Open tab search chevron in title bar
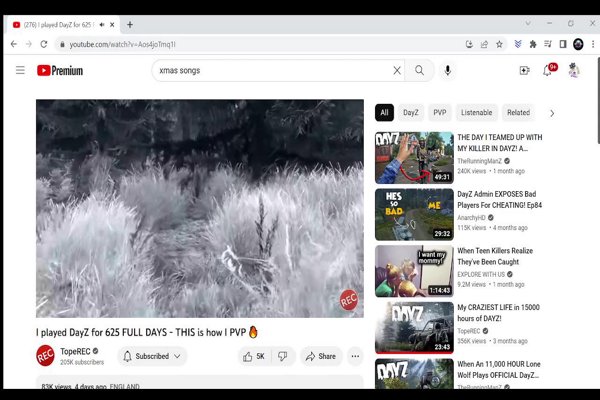600x400 pixels. pyautogui.click(x=528, y=23)
